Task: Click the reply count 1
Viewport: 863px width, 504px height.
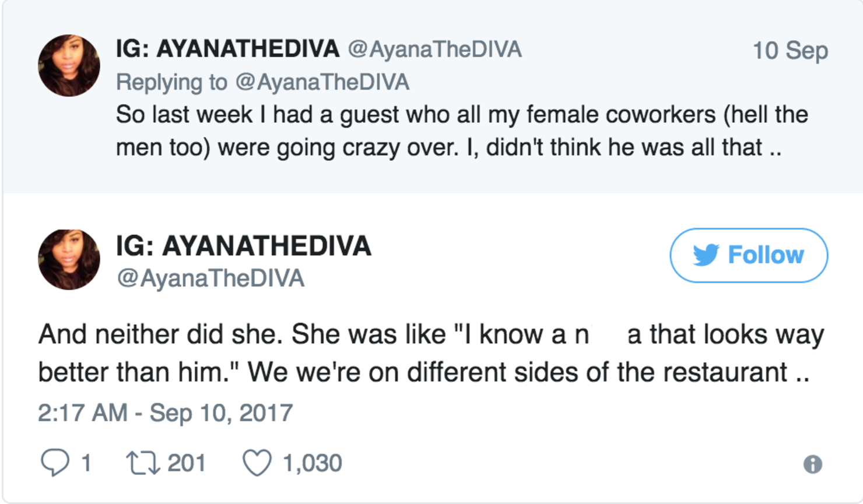Action: tap(86, 463)
